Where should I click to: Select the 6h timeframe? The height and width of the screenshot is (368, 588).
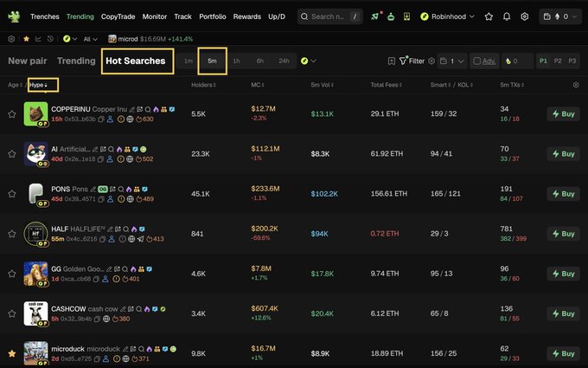(260, 61)
